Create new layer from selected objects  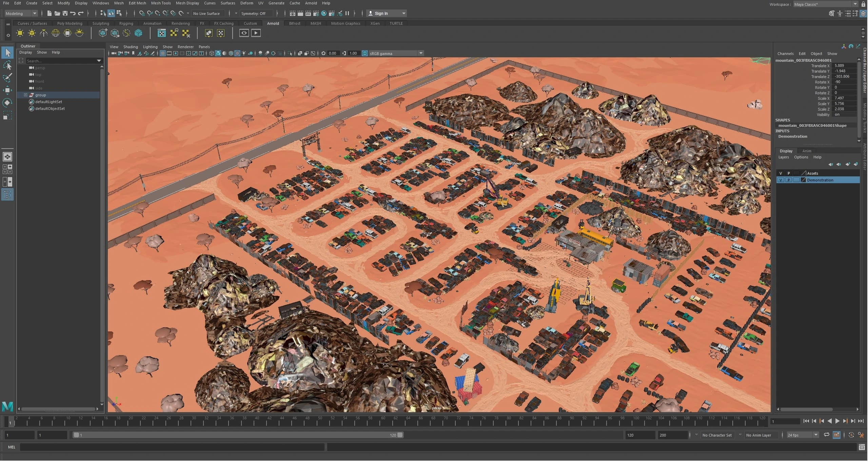pyautogui.click(x=856, y=165)
